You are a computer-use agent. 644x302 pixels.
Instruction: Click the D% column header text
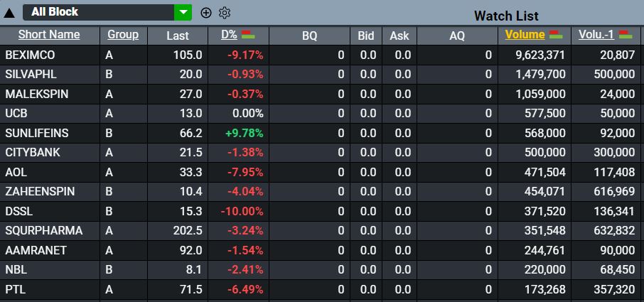click(x=229, y=35)
